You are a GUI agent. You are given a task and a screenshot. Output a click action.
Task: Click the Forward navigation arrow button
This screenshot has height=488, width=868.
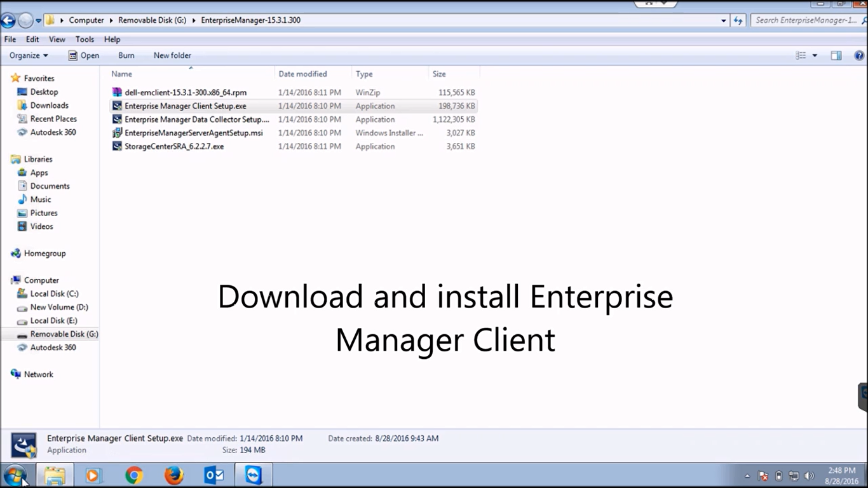(25, 20)
